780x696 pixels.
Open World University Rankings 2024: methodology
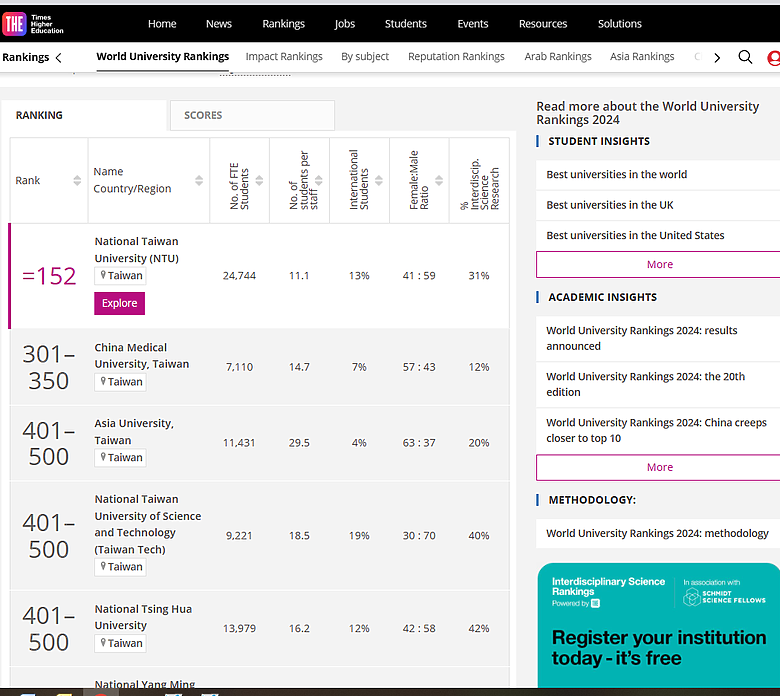(658, 533)
